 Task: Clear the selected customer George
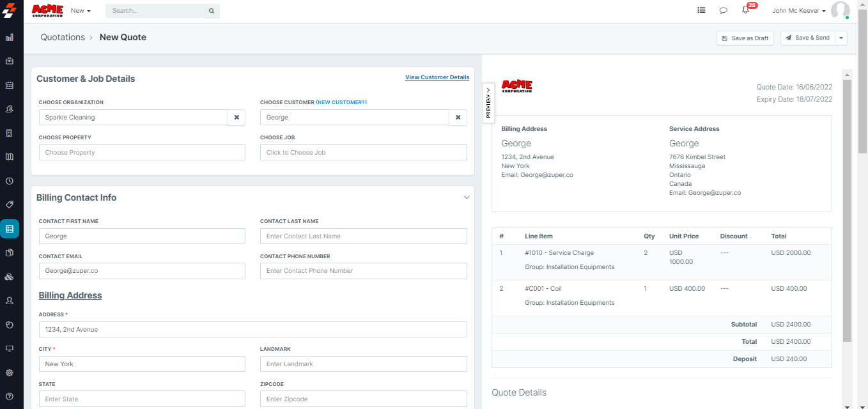point(458,118)
